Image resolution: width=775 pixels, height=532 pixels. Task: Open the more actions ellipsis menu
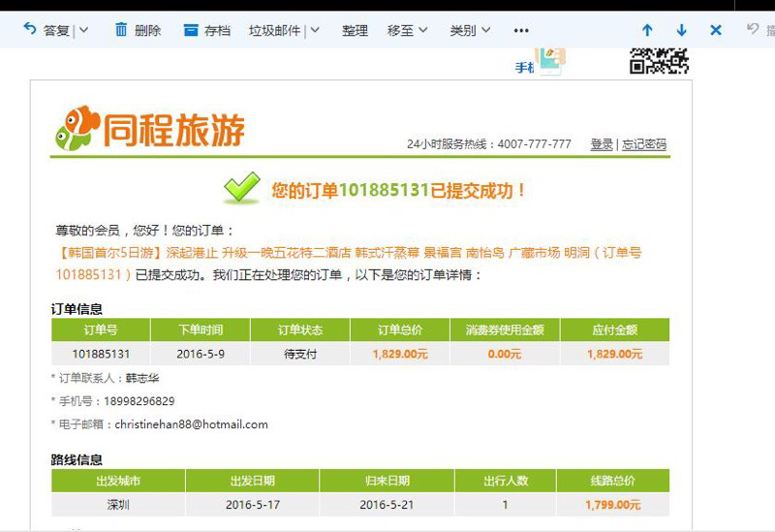[521, 31]
